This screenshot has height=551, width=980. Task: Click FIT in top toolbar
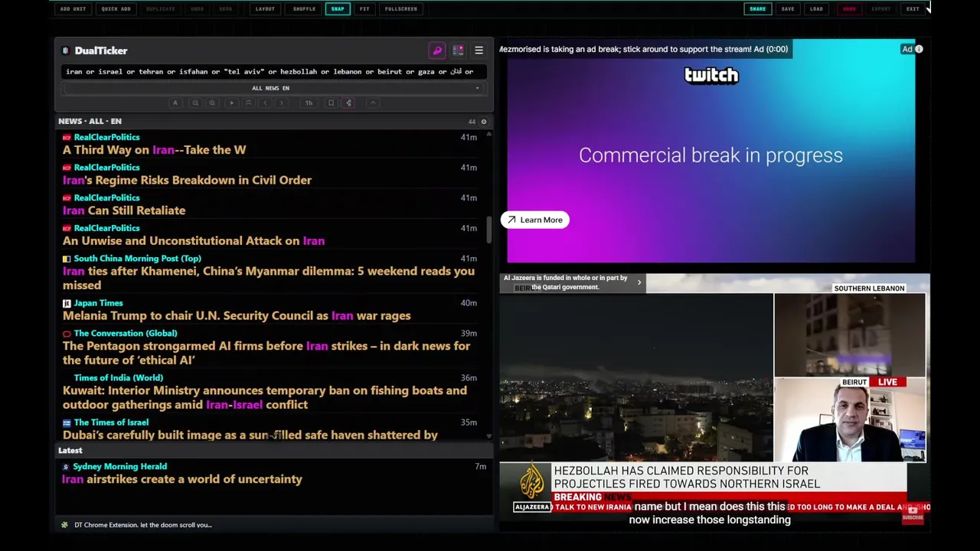pos(364,9)
